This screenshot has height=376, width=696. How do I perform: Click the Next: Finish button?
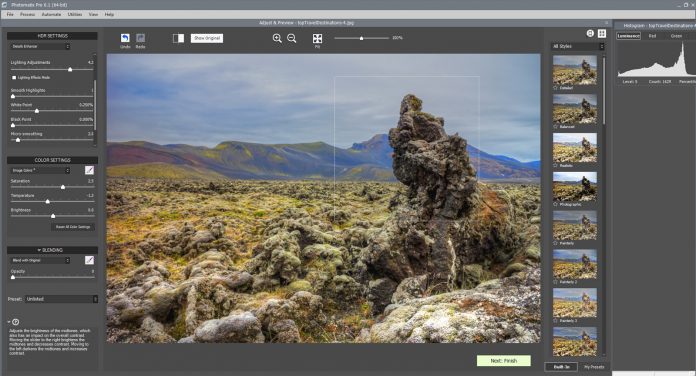(504, 360)
